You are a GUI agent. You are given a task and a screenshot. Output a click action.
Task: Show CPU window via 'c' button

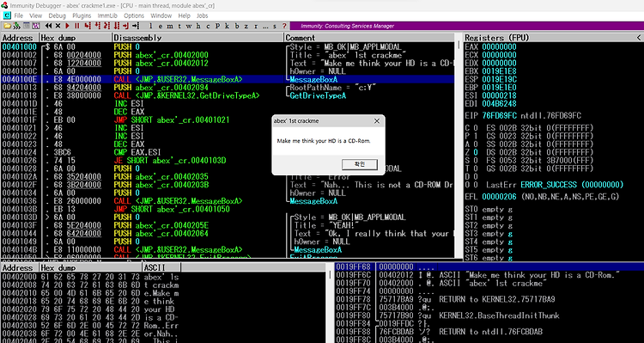208,26
